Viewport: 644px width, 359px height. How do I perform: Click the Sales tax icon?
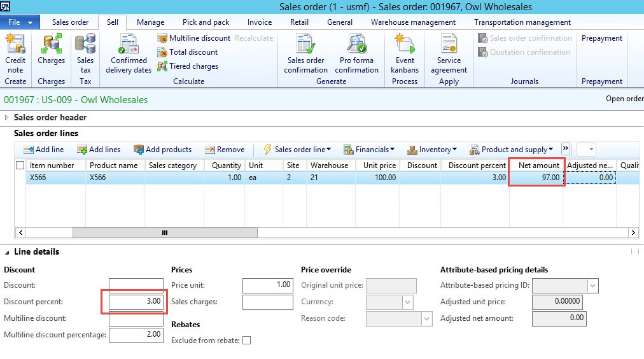click(85, 46)
